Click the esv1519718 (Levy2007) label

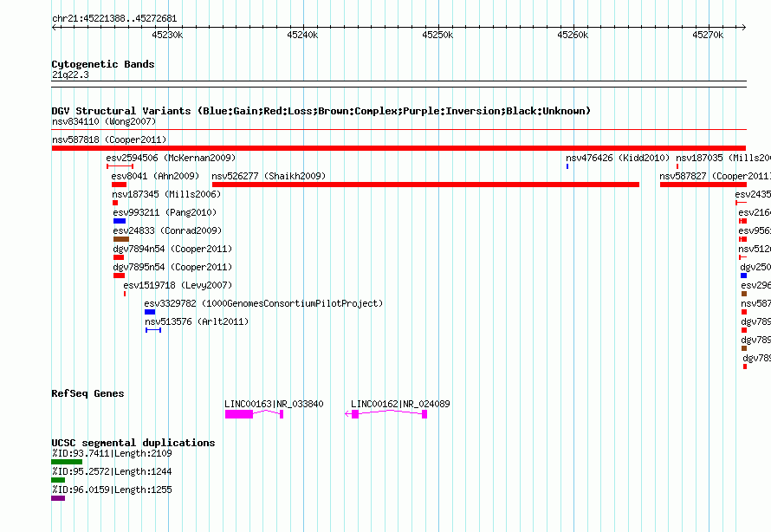178,285
